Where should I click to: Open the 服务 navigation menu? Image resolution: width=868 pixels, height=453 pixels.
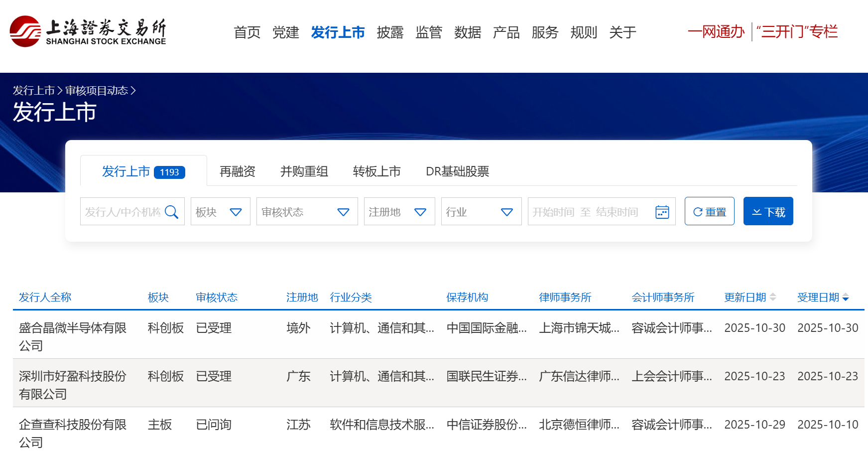pyautogui.click(x=545, y=32)
